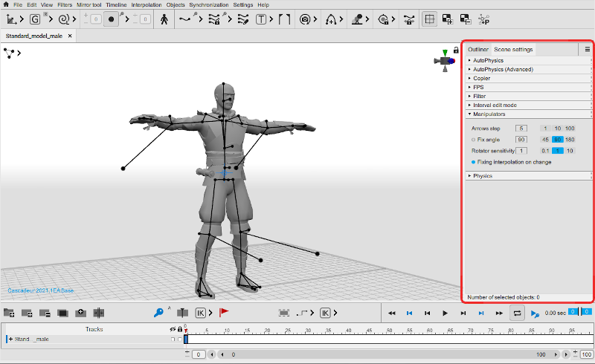Open the camera snapshot tool icon
595x364 pixels.
(305, 19)
